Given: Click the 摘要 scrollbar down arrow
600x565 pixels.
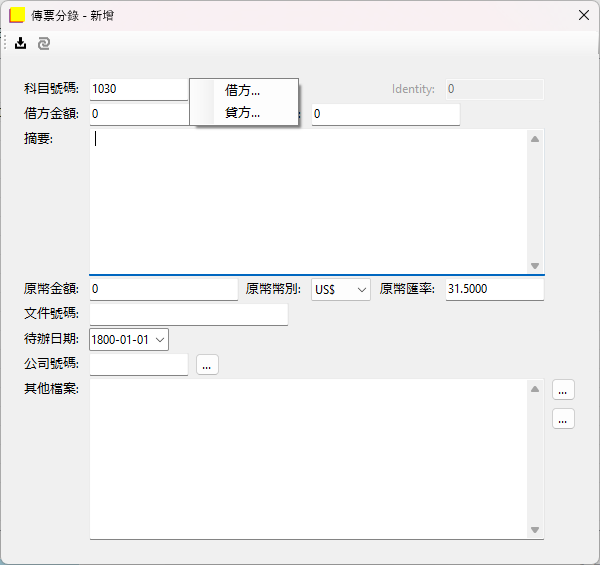Looking at the screenshot, I should point(535,264).
